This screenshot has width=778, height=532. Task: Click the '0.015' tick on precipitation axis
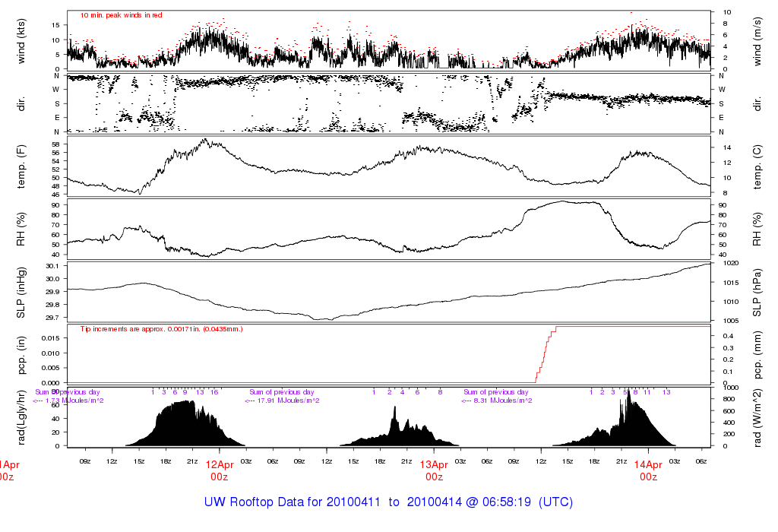(x=51, y=338)
